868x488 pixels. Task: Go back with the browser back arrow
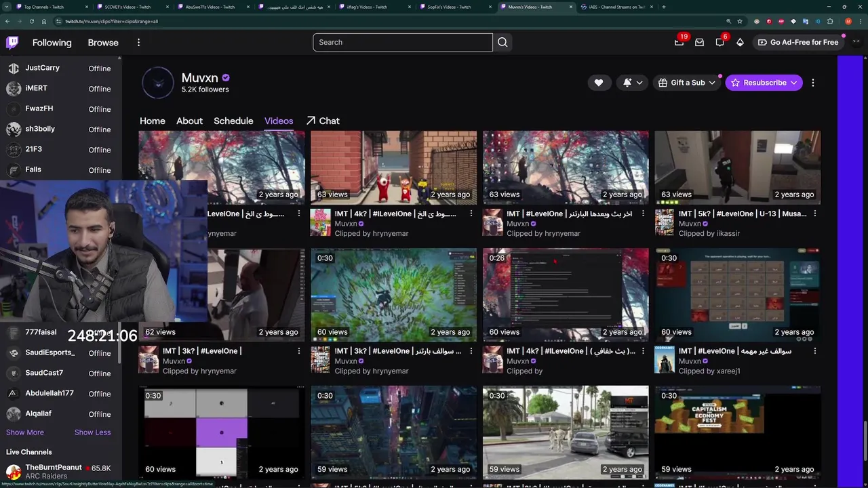(x=7, y=21)
